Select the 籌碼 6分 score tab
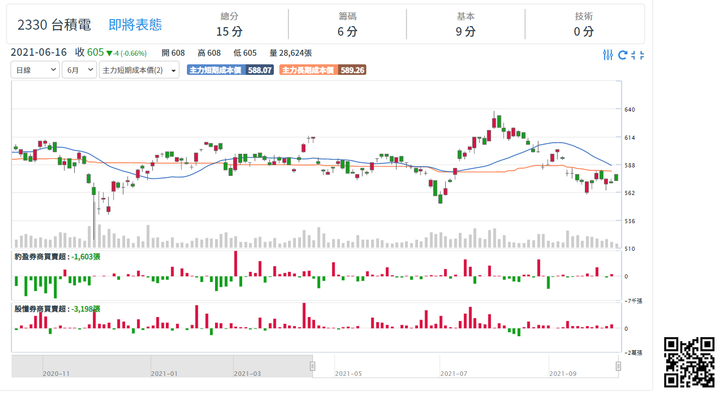The height and width of the screenshot is (398, 720). (347, 25)
